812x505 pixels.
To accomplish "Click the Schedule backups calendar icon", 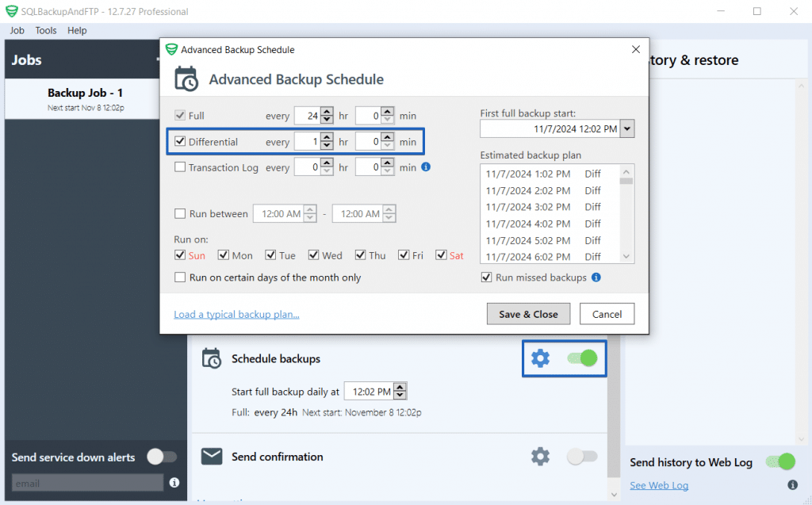I will point(211,358).
